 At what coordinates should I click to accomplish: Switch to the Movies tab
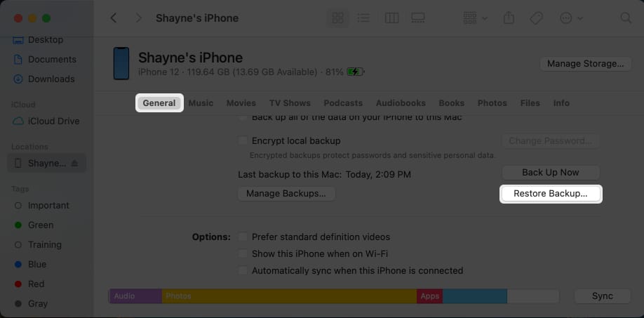tap(241, 103)
